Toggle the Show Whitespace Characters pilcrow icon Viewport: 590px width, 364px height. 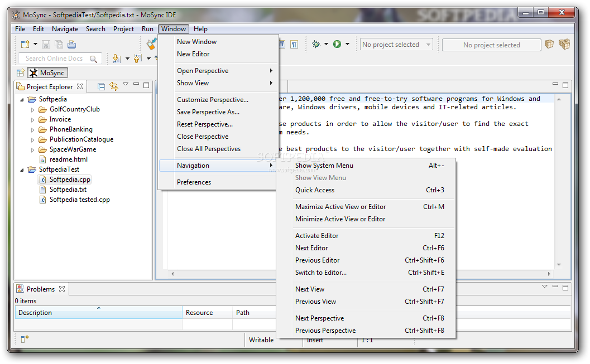click(294, 45)
